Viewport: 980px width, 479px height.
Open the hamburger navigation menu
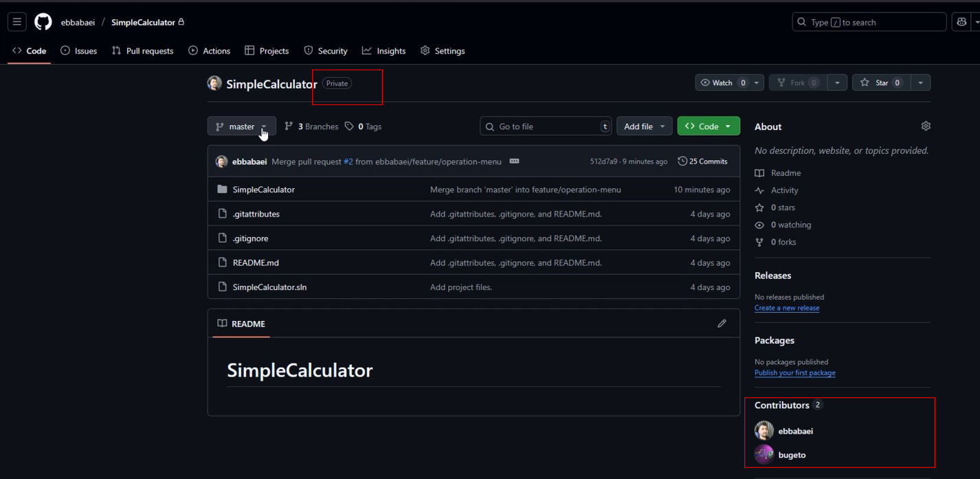pyautogui.click(x=17, y=22)
